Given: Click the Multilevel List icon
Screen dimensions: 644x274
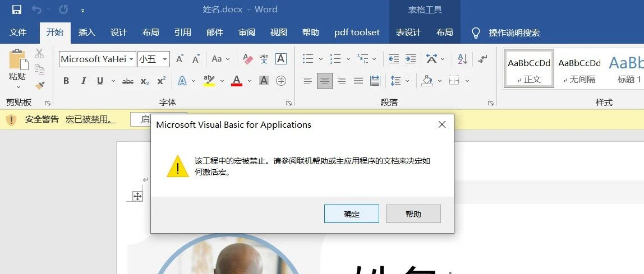Looking at the screenshot, I should pyautogui.click(x=362, y=59).
